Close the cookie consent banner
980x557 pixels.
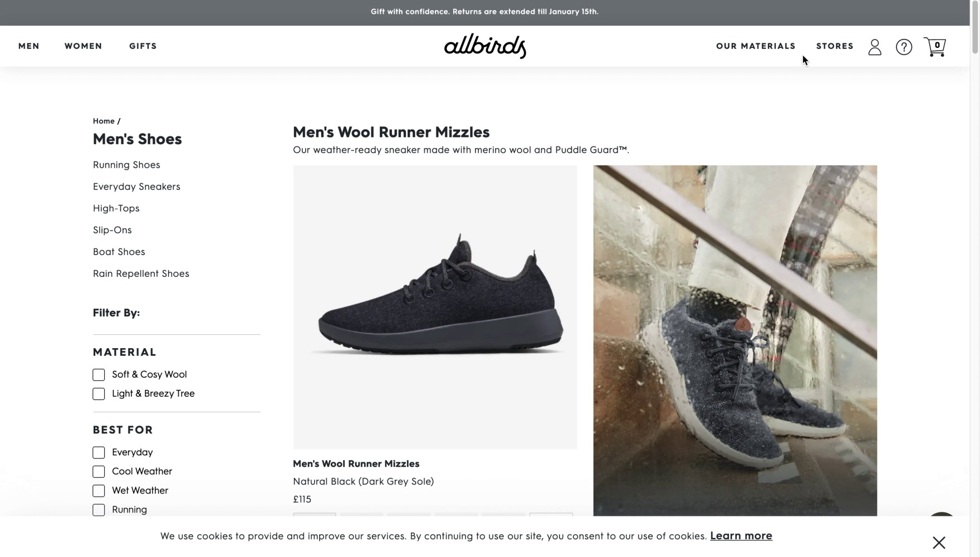[939, 543]
